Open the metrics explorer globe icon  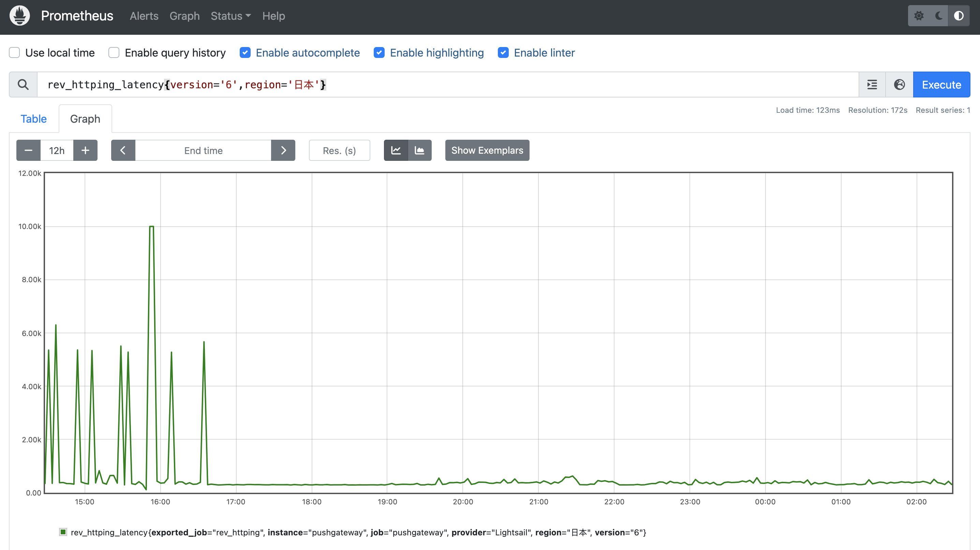899,85
